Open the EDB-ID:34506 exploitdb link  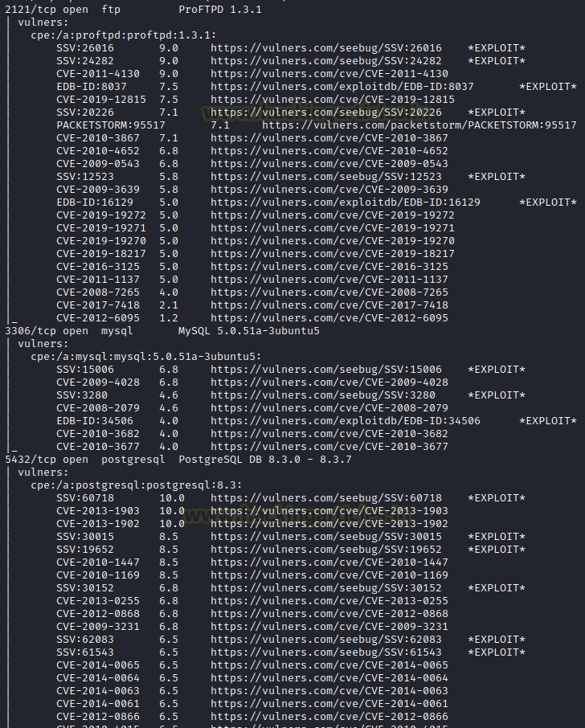[346, 421]
